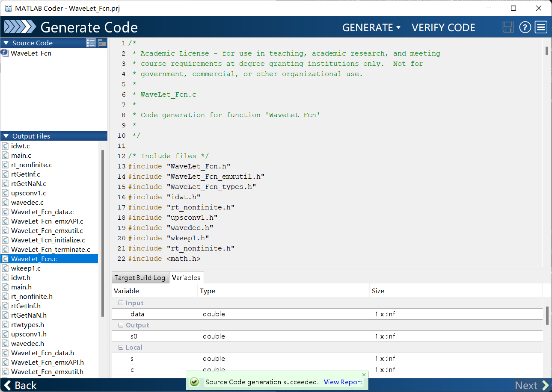Click the Variable column header

tap(154, 291)
